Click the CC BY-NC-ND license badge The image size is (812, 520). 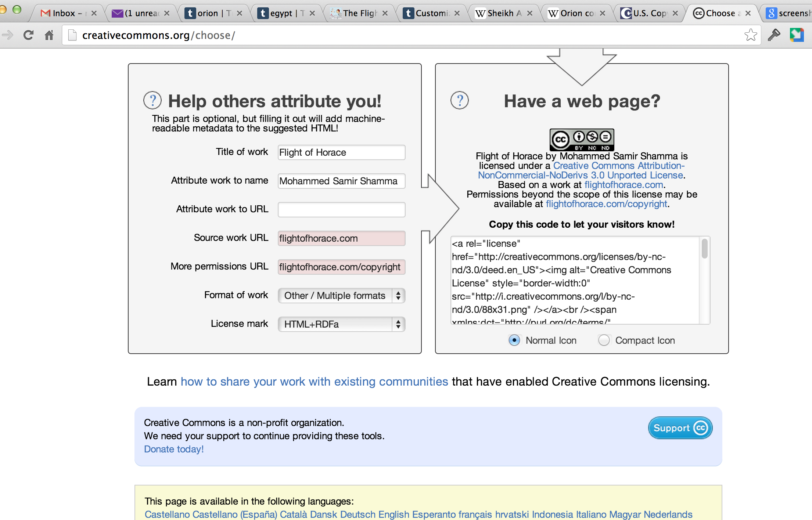coord(582,140)
